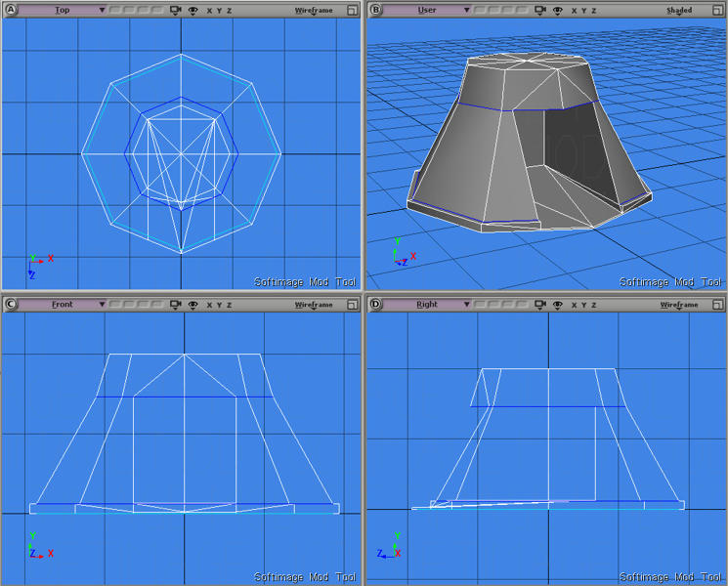Click first memo camera box in Top viewport
Image resolution: width=728 pixels, height=586 pixels.
click(x=114, y=10)
